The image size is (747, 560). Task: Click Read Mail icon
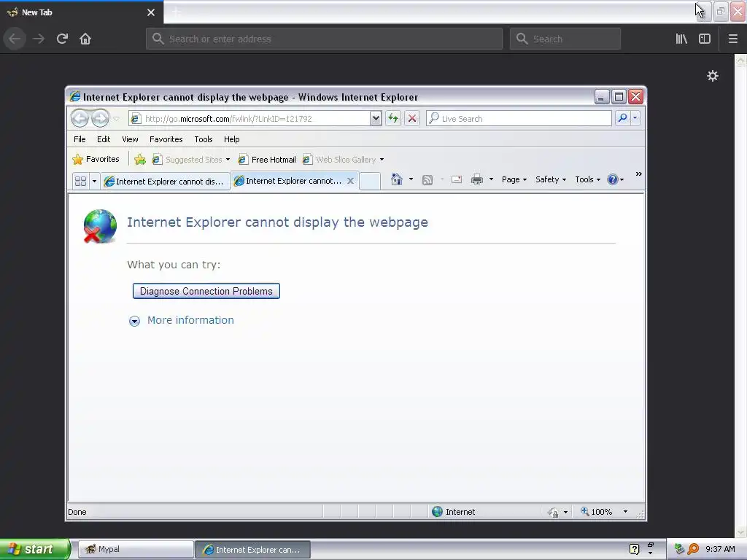click(457, 179)
